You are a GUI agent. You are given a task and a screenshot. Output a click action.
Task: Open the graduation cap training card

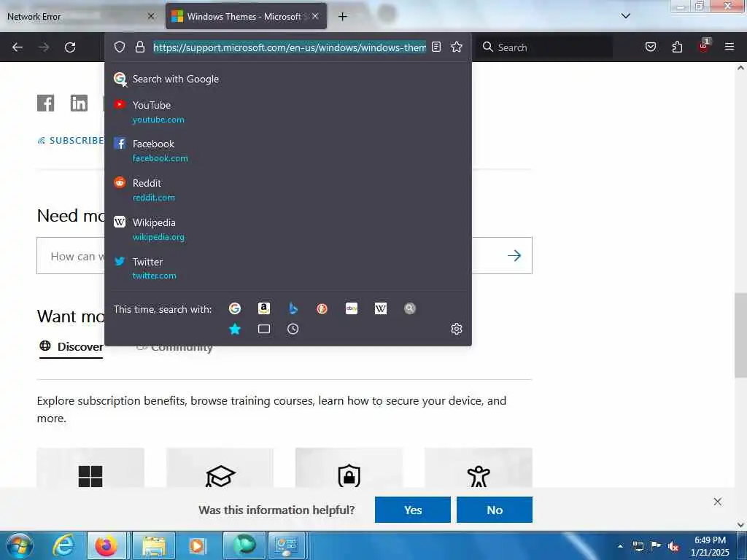click(220, 467)
